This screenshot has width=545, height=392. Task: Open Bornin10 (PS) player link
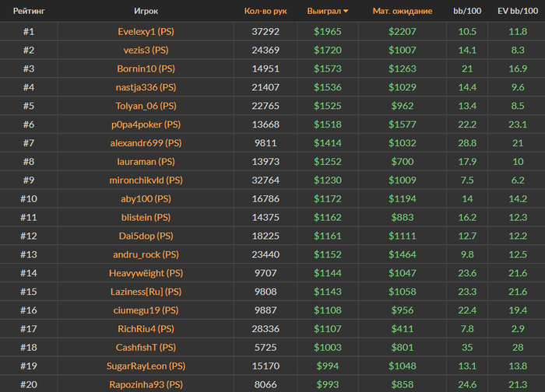[146, 68]
